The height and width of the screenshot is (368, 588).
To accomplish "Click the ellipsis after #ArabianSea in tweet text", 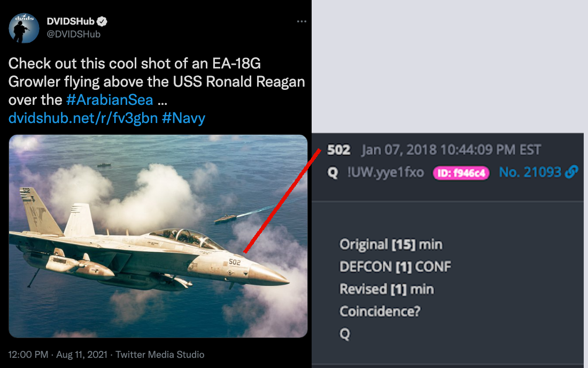I will 163,102.
